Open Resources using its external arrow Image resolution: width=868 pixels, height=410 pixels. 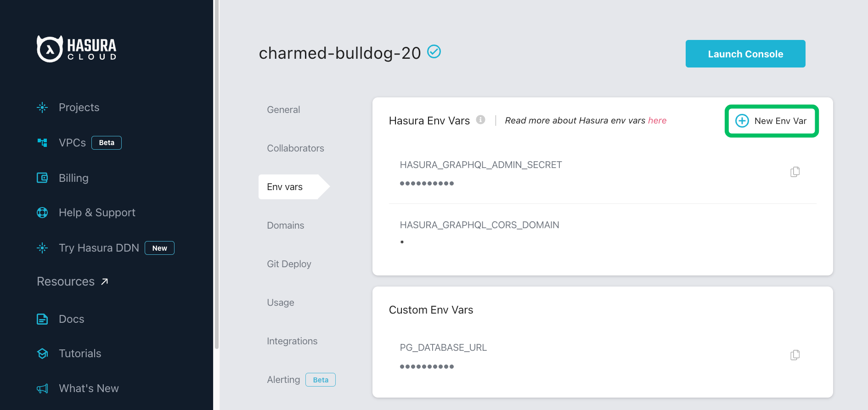[x=103, y=281]
